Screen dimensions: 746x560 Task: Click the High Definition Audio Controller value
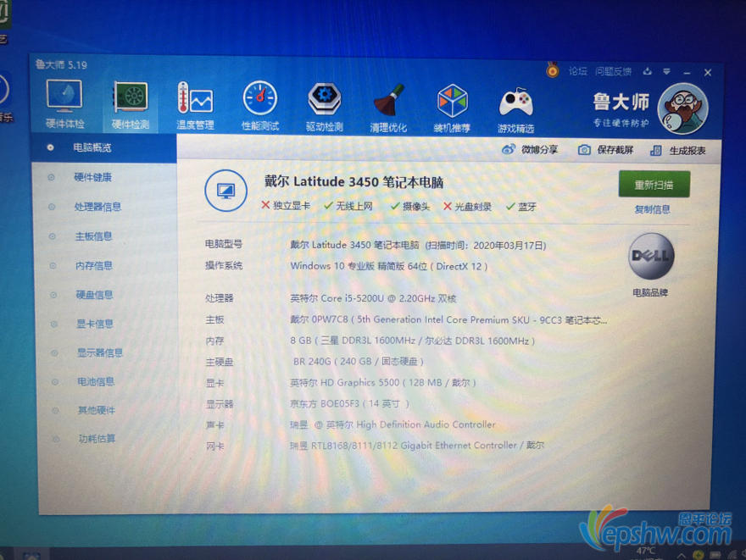pos(393,424)
